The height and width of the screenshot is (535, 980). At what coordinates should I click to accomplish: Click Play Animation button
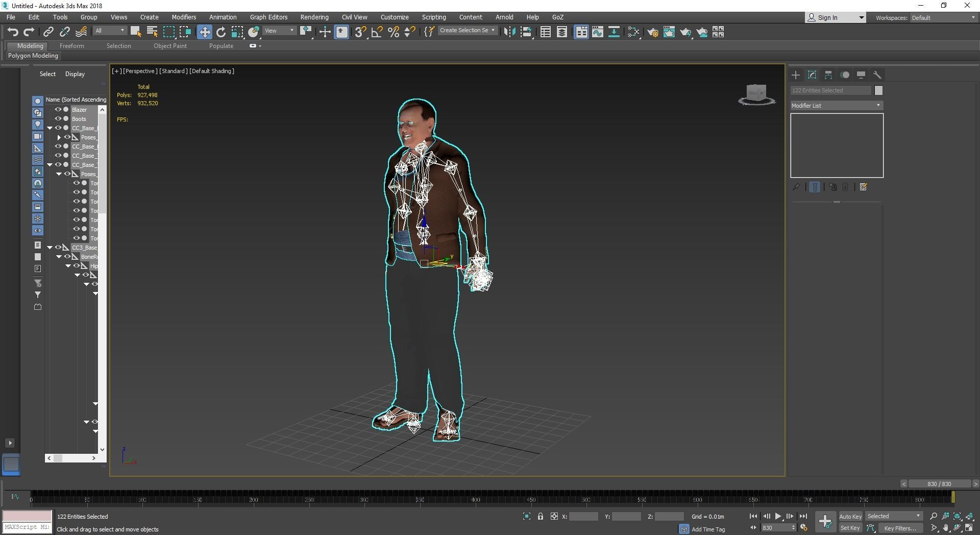click(778, 517)
